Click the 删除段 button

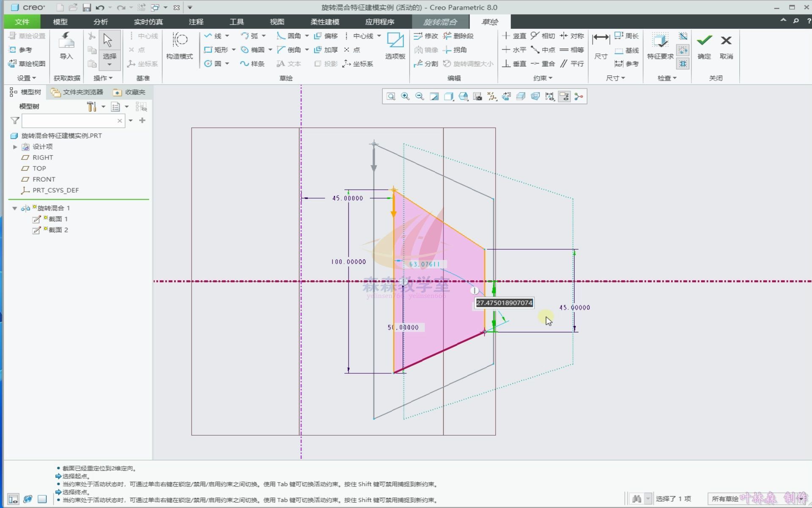point(458,36)
